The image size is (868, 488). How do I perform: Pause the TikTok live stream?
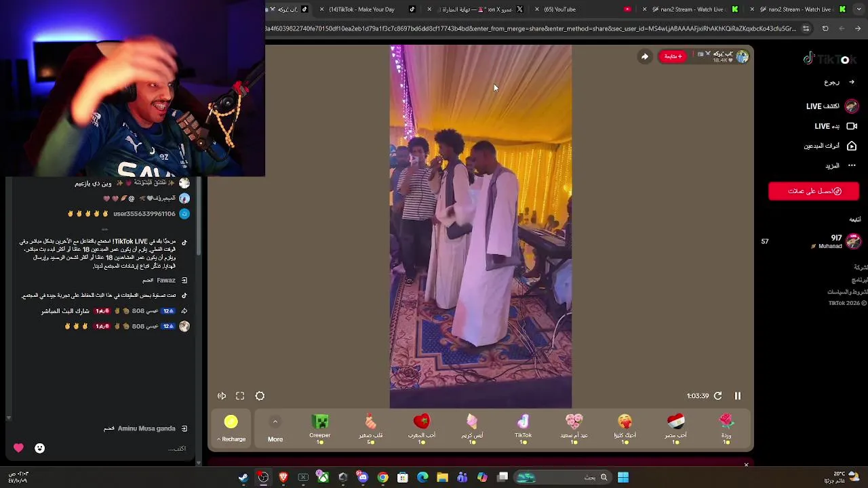(x=738, y=396)
